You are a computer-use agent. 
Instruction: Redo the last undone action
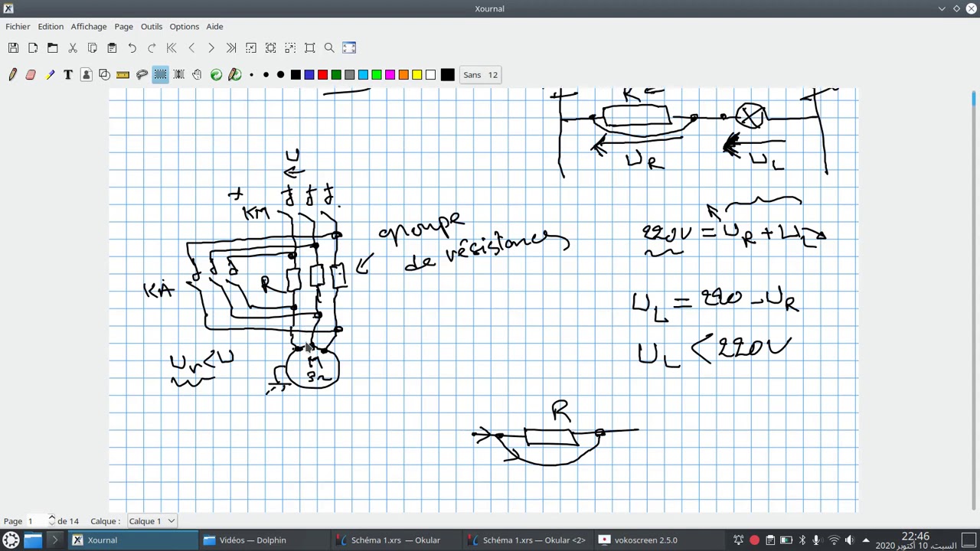(152, 48)
